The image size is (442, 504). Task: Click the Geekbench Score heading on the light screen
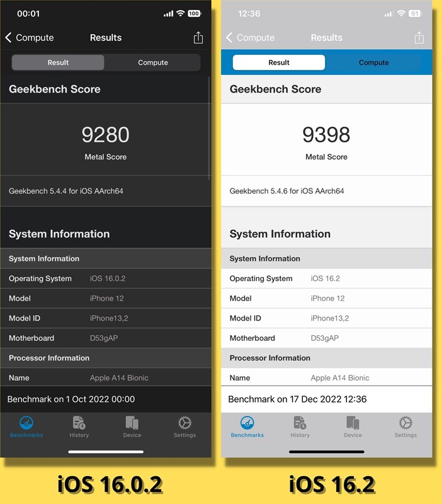point(275,89)
